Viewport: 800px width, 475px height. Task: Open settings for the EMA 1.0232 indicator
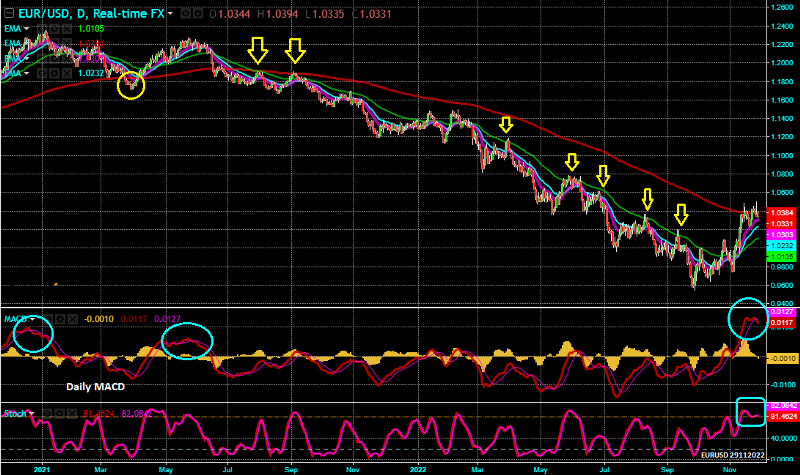pos(54,73)
